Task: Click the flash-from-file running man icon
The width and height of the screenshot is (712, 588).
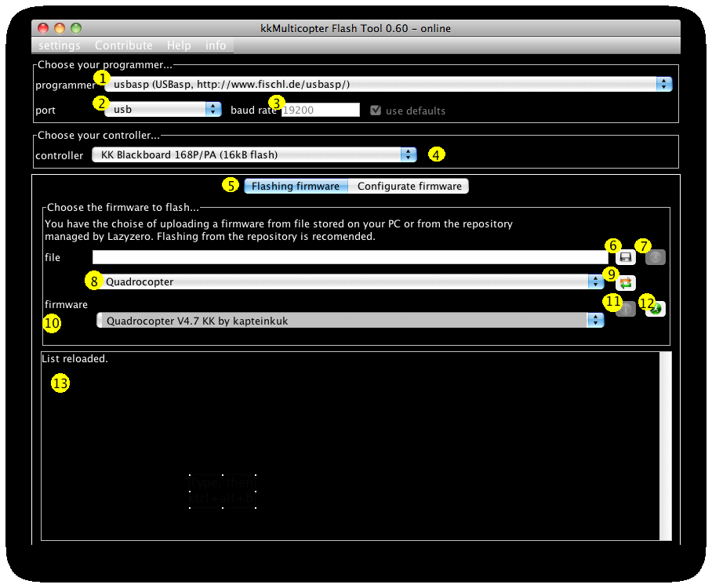Action: [656, 257]
